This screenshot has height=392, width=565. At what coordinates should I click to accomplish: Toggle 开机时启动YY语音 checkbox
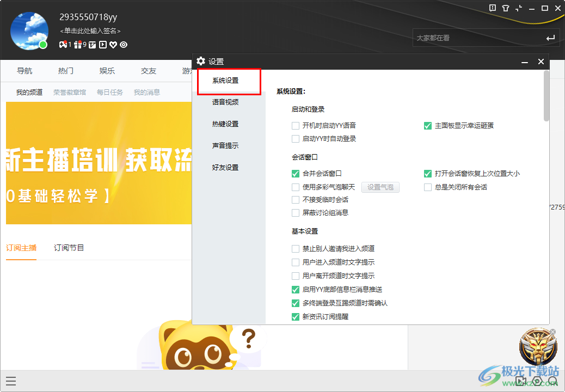pos(296,126)
